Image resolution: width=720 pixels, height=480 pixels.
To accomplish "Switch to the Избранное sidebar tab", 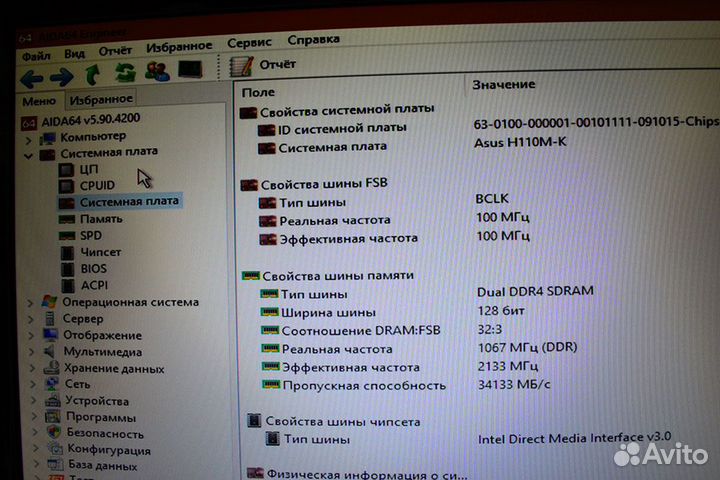I will click(101, 99).
